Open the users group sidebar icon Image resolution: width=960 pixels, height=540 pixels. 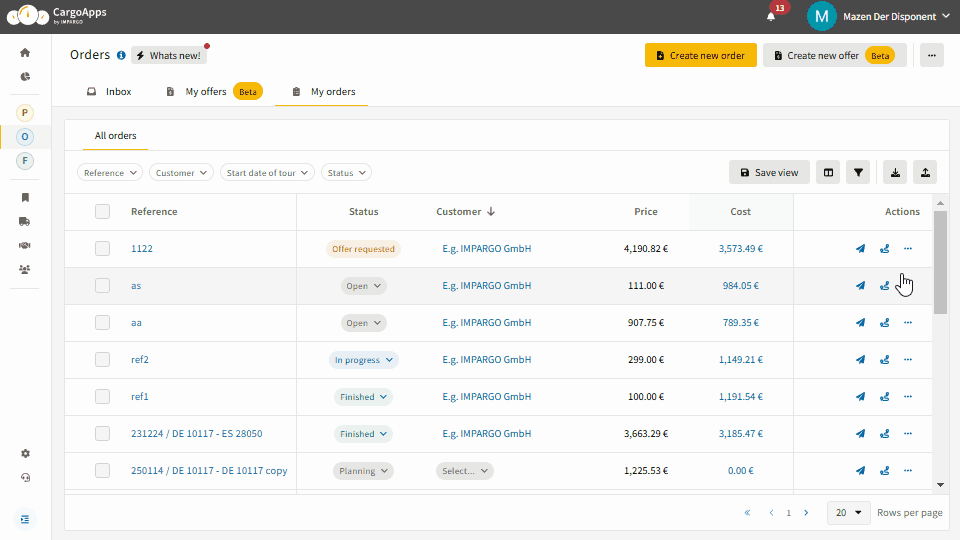[25, 269]
